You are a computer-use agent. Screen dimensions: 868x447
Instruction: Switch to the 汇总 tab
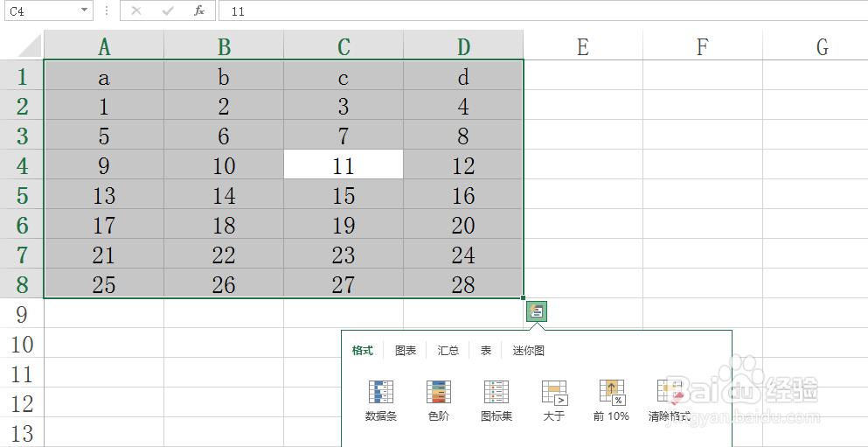coord(448,351)
